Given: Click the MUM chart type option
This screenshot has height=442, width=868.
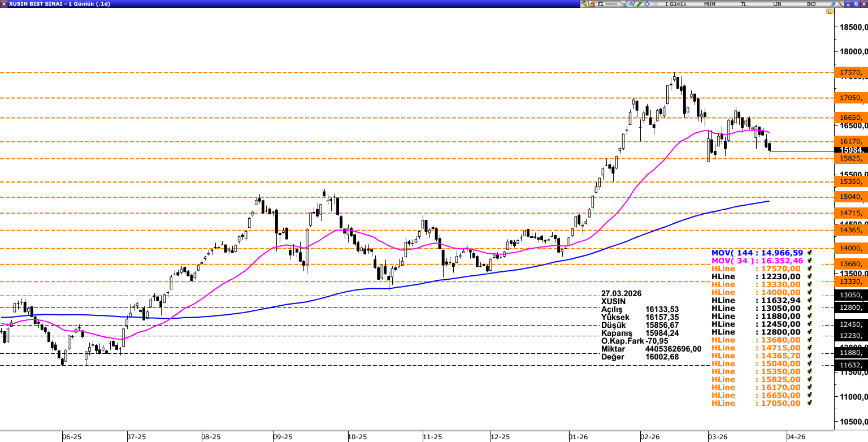Looking at the screenshot, I should click(x=709, y=4).
